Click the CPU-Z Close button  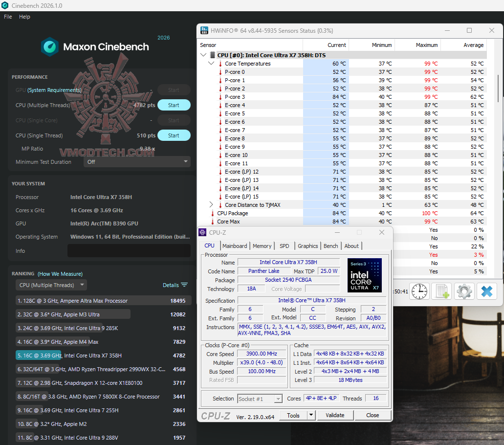[373, 415]
